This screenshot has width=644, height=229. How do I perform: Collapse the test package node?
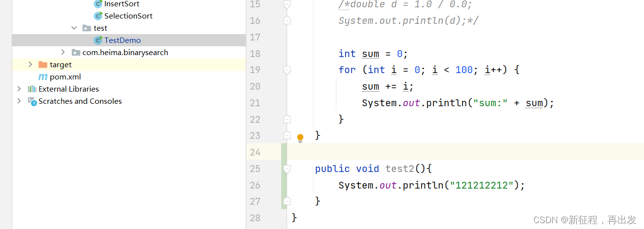[74, 28]
